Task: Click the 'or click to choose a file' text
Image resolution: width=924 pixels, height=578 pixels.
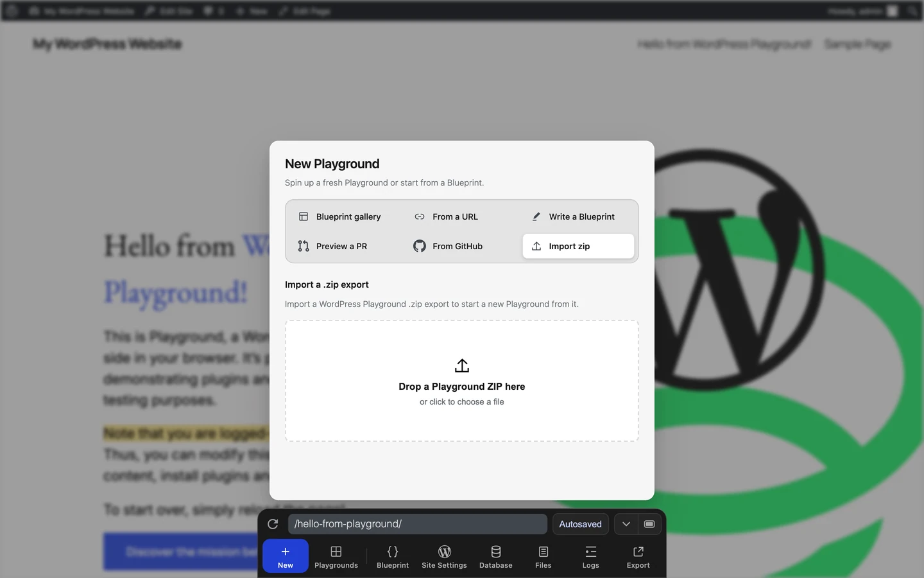Action: click(x=462, y=402)
